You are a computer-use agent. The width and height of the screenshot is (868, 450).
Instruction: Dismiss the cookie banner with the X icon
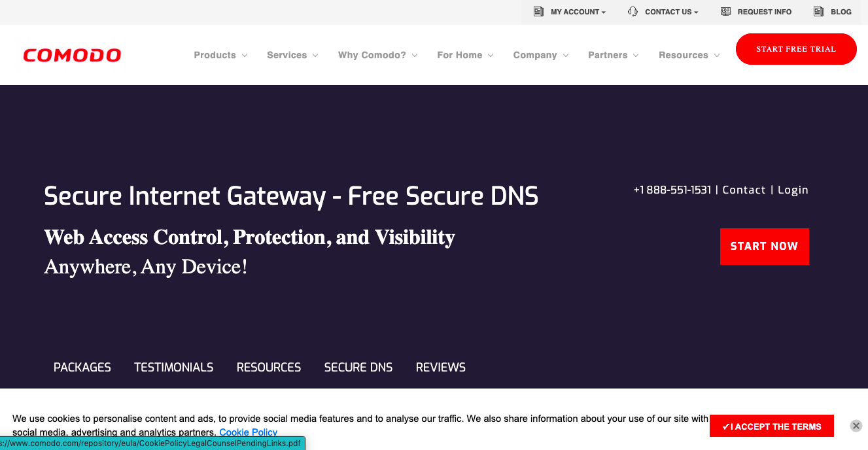coord(856,425)
